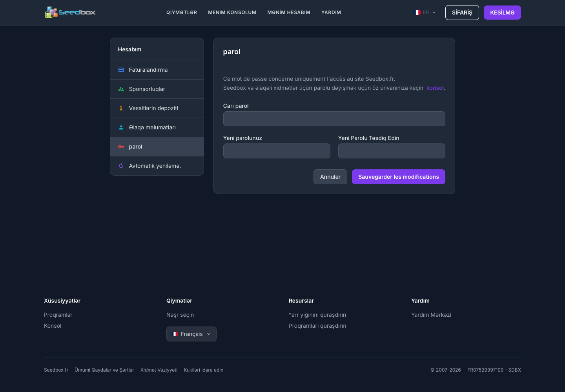Open Yardım Mərkəzi footer link

click(x=431, y=315)
